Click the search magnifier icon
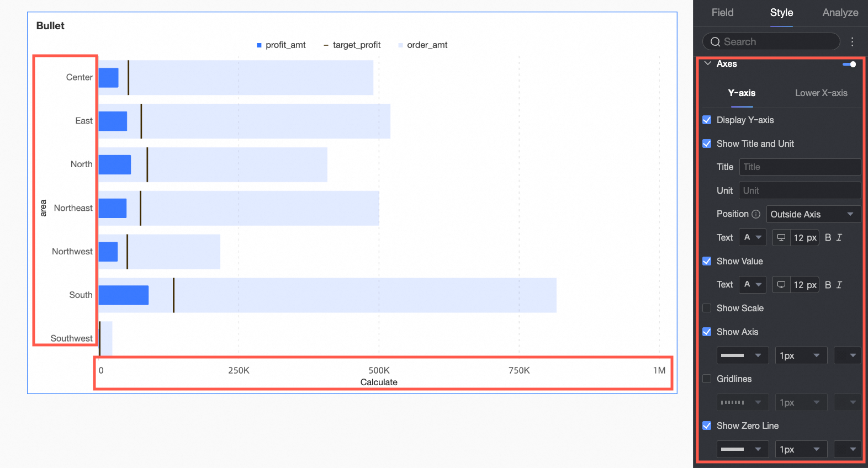 pos(715,42)
